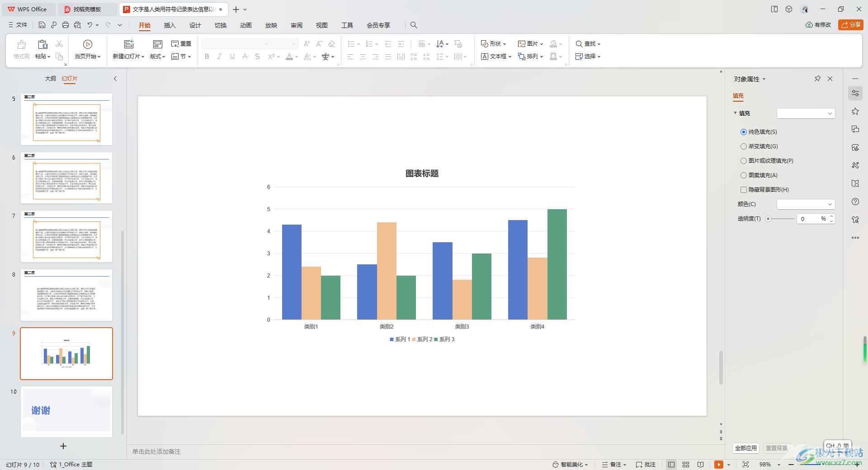This screenshot has width=868, height=470.
Task: Open the 设计 ribbon tab
Action: 195,25
